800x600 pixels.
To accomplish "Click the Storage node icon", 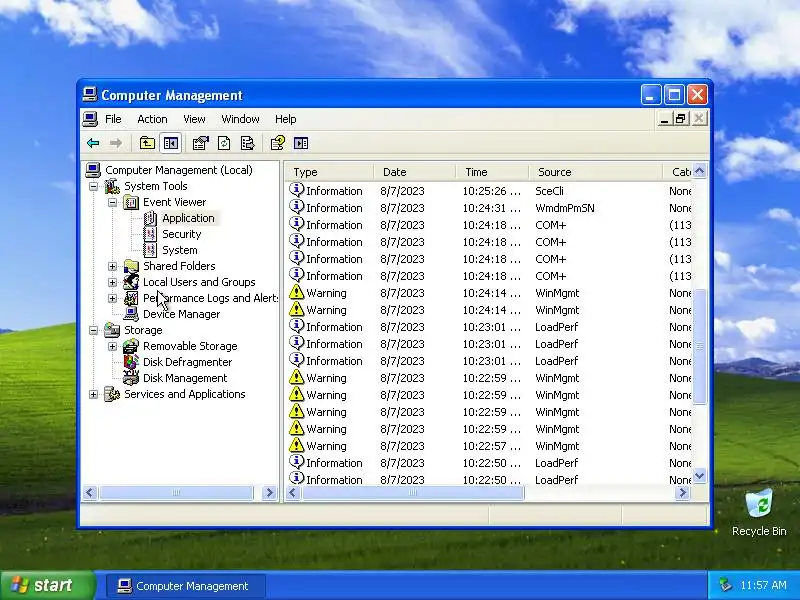I will pos(112,330).
